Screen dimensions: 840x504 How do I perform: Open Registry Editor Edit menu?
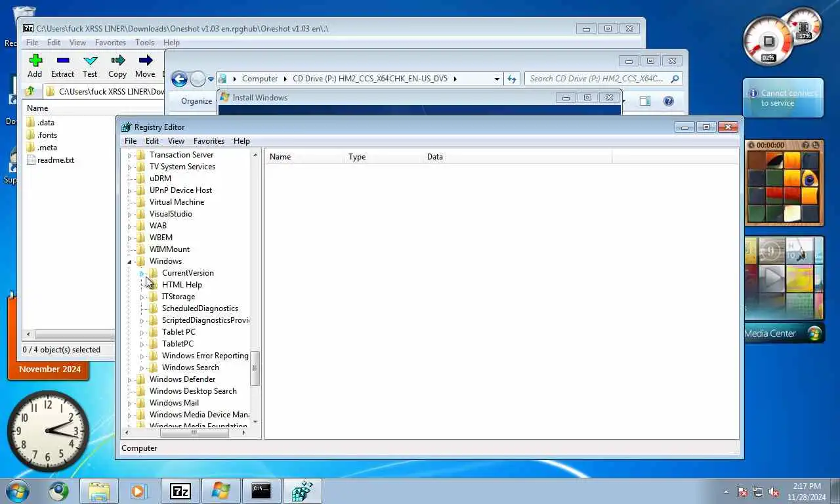(152, 140)
